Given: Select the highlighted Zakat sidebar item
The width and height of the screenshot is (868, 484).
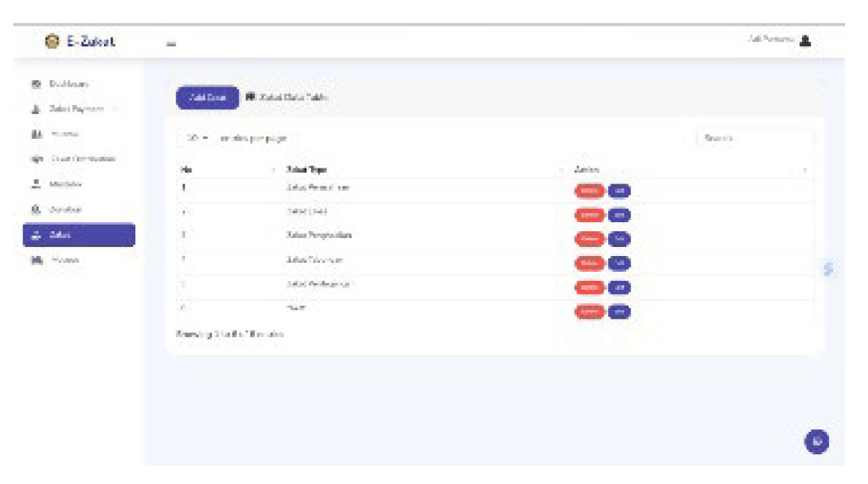Looking at the screenshot, I should click(78, 235).
